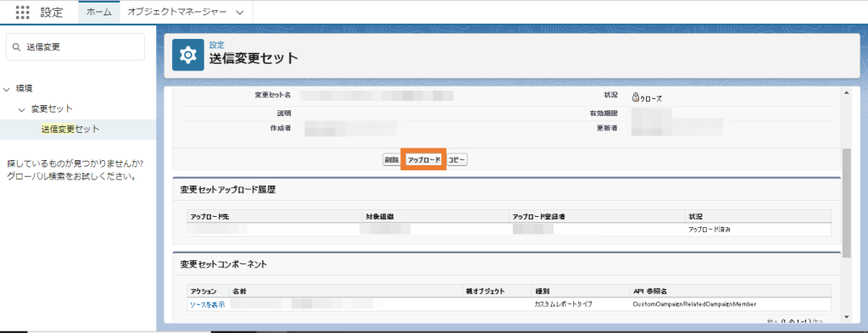This screenshot has width=868, height=333.
Task: Click the vertical scrollbar thumb
Action: click(846, 203)
